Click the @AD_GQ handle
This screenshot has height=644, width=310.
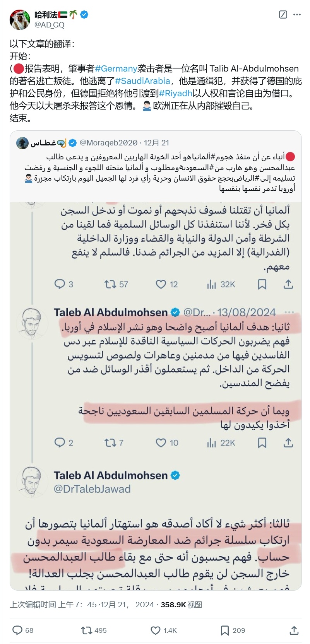50,25
